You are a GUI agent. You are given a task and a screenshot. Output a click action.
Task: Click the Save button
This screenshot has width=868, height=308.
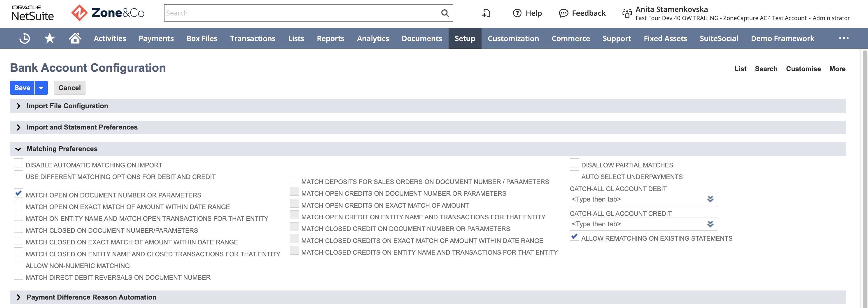point(22,88)
